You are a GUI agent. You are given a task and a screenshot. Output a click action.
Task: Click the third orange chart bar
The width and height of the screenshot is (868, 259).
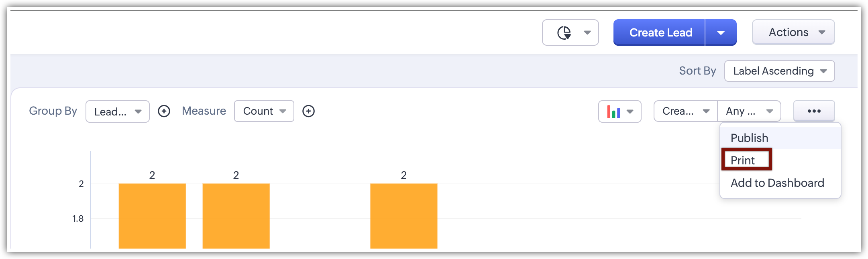point(404,216)
